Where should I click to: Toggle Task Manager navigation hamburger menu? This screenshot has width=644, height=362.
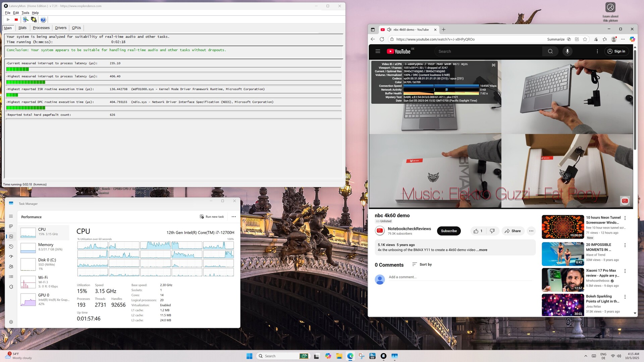pos(11,216)
